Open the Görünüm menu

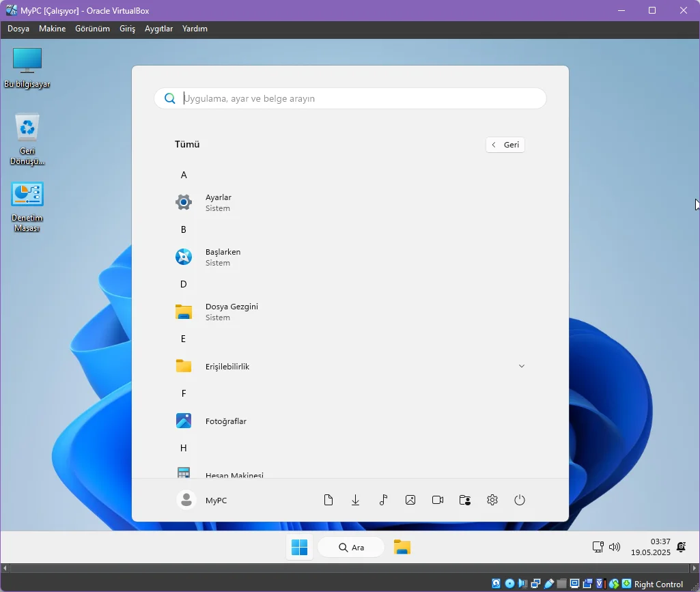pos(92,29)
